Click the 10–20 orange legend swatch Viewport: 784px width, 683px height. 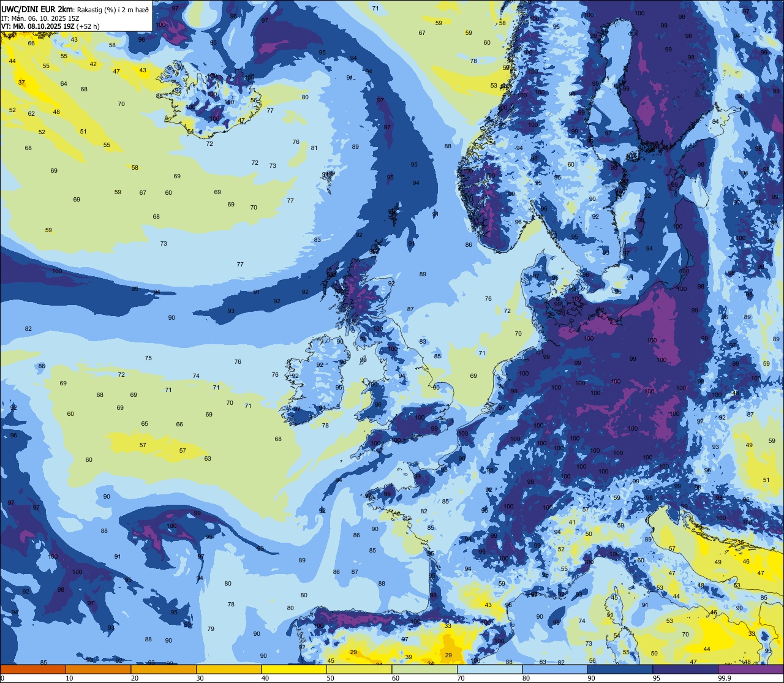(x=98, y=669)
